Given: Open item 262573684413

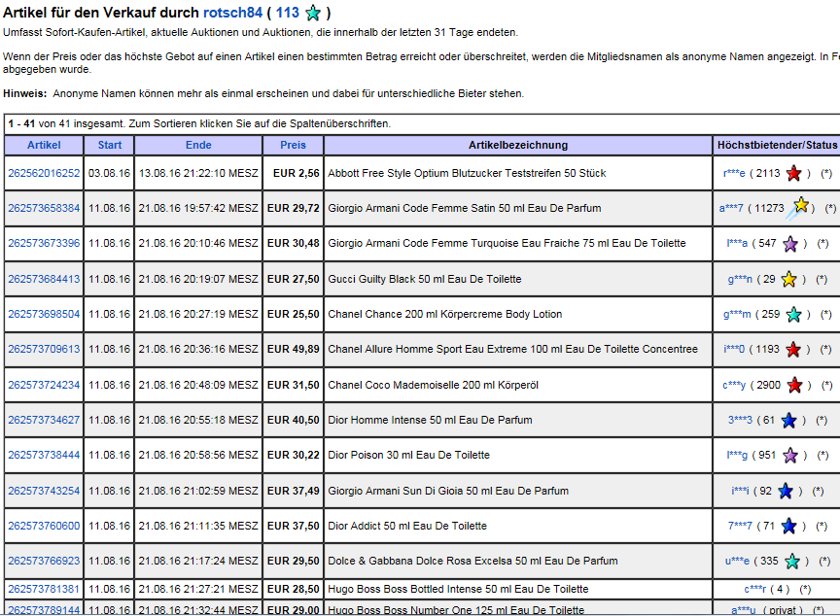Looking at the screenshot, I should coord(44,279).
